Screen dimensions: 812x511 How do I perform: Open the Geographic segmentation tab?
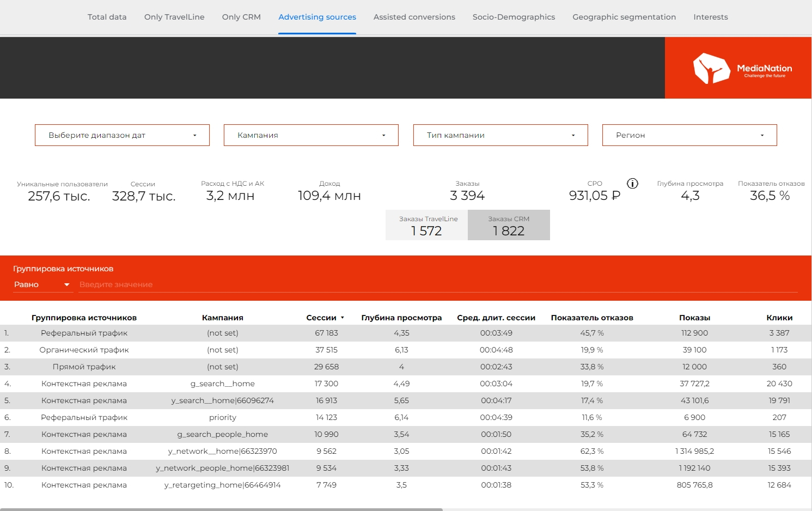point(624,17)
